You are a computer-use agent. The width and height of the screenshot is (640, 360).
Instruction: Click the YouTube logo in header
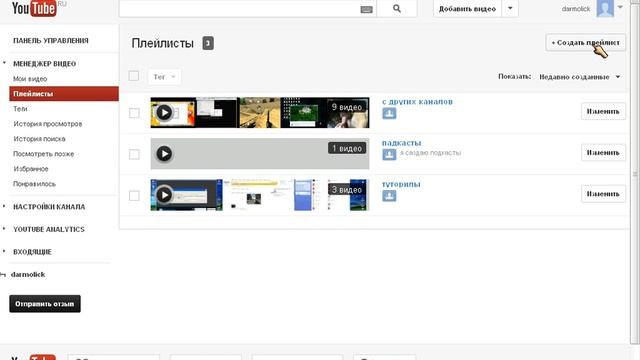(34, 8)
